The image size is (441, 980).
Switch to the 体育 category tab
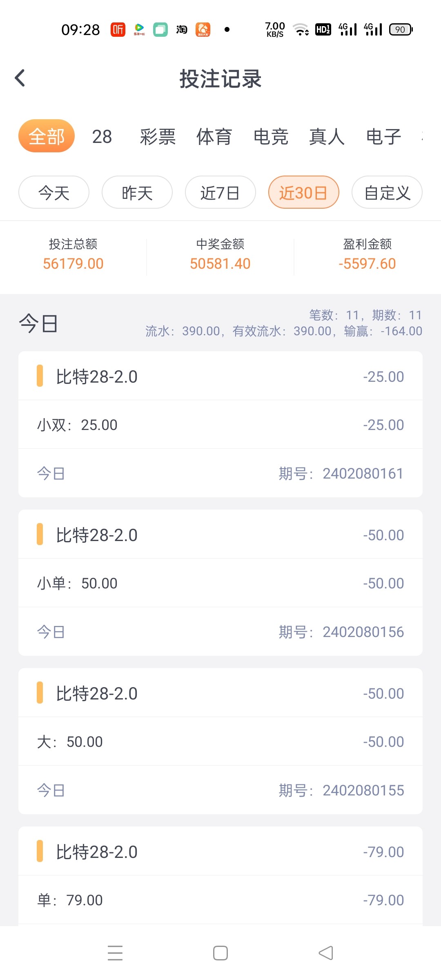[x=214, y=136]
